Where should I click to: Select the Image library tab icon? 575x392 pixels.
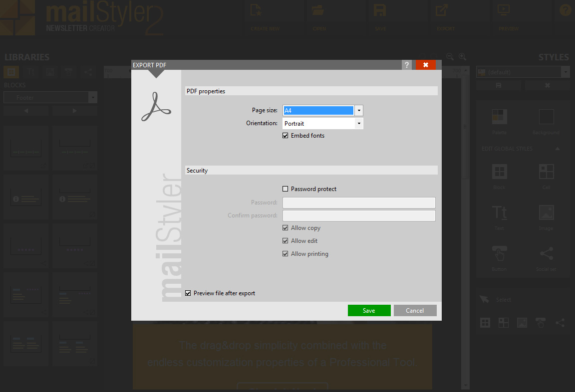tap(50, 72)
